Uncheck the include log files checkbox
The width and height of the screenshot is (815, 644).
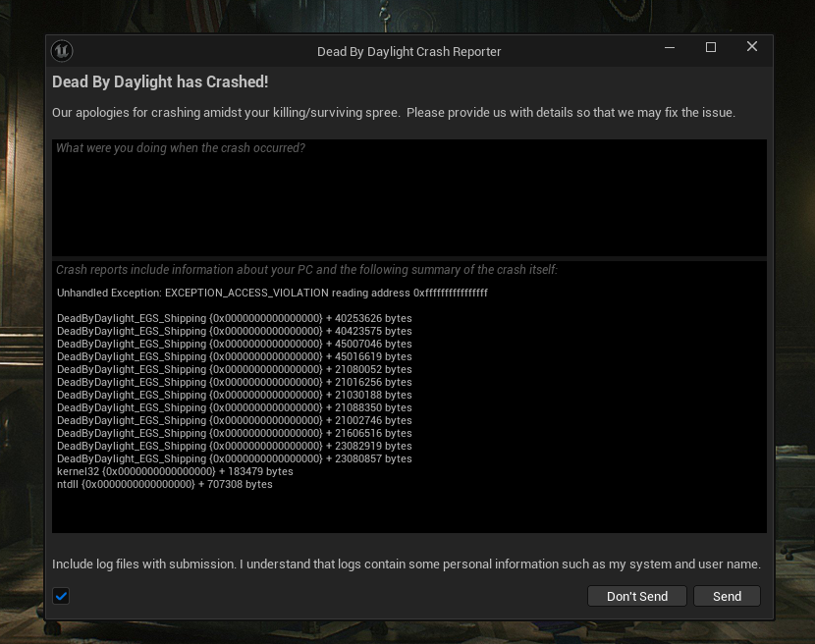(61, 596)
